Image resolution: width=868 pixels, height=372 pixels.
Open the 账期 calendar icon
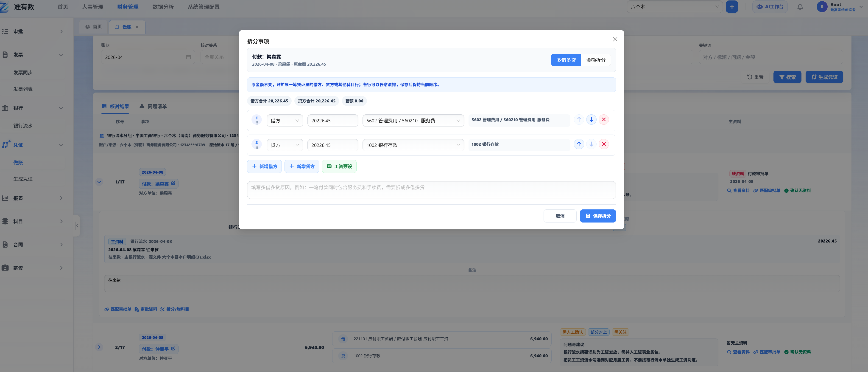[188, 57]
